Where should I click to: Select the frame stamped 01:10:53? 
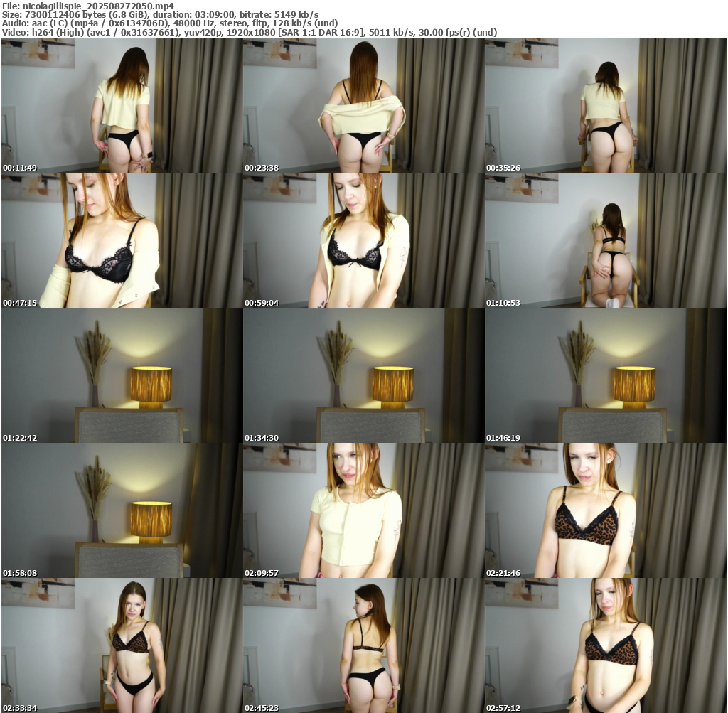606,240
